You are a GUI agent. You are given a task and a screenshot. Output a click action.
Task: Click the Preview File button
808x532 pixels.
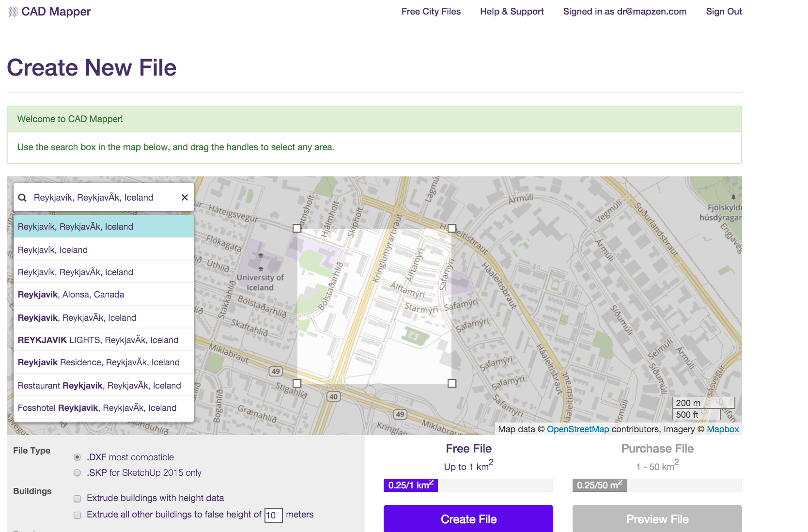pyautogui.click(x=657, y=519)
